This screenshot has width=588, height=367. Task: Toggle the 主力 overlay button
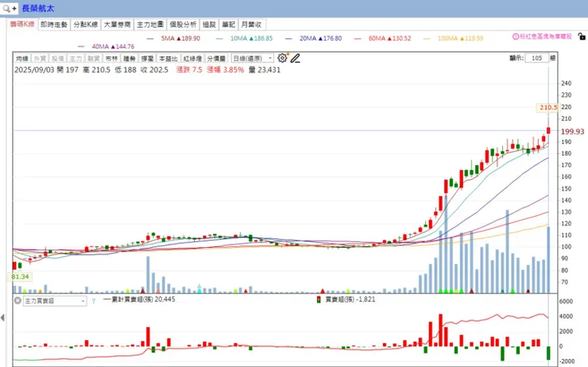click(75, 59)
